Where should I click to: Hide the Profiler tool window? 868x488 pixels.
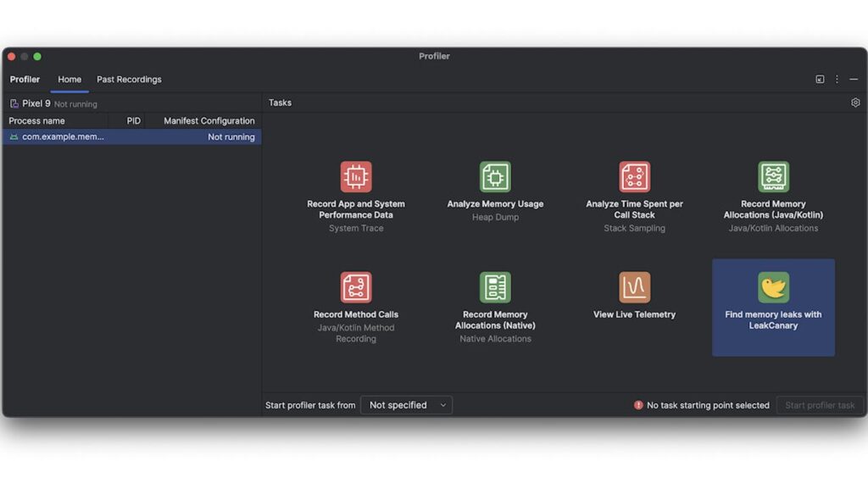click(854, 80)
